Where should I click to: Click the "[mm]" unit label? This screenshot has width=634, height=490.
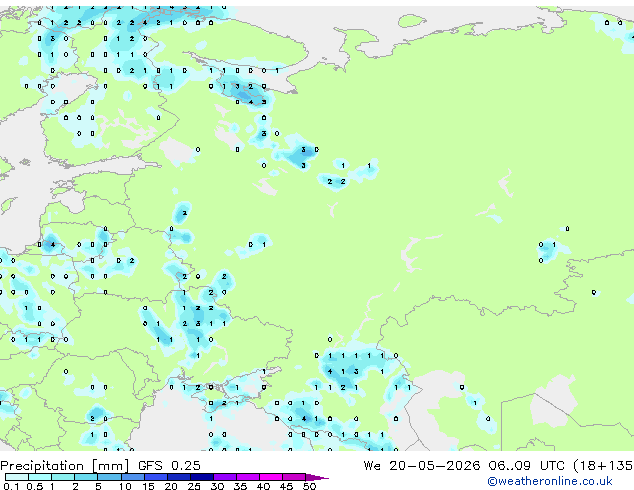click(x=111, y=466)
